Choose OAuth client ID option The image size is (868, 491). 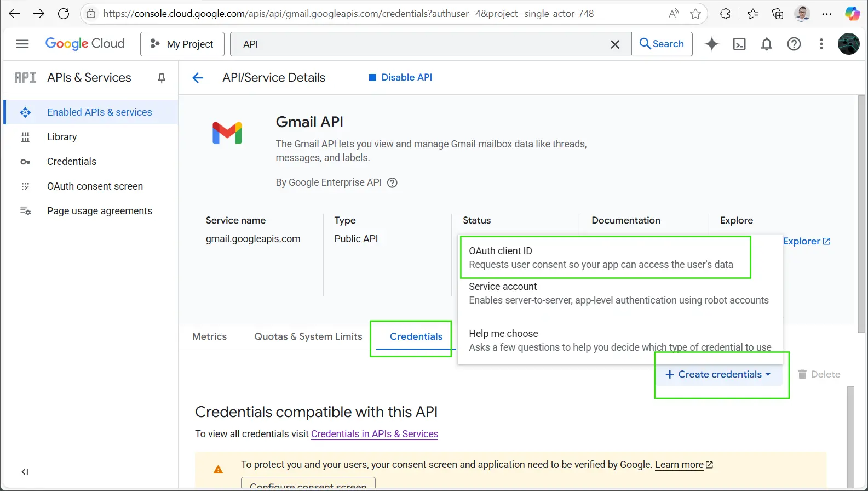click(x=601, y=258)
